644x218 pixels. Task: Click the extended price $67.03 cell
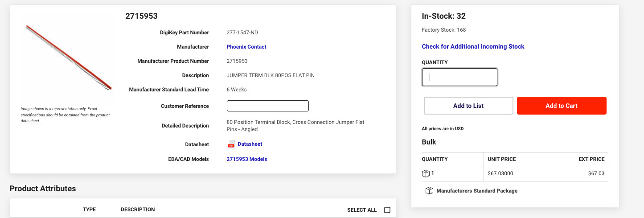(596, 173)
